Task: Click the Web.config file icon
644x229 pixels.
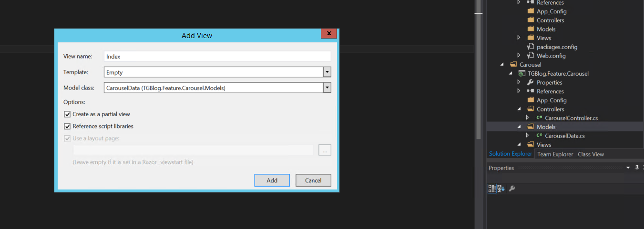Action: tap(530, 56)
